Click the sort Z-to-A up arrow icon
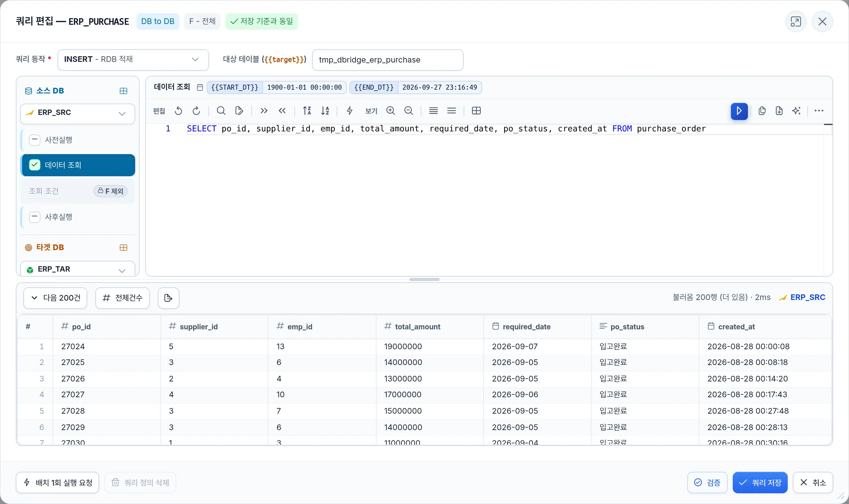 coord(307,111)
